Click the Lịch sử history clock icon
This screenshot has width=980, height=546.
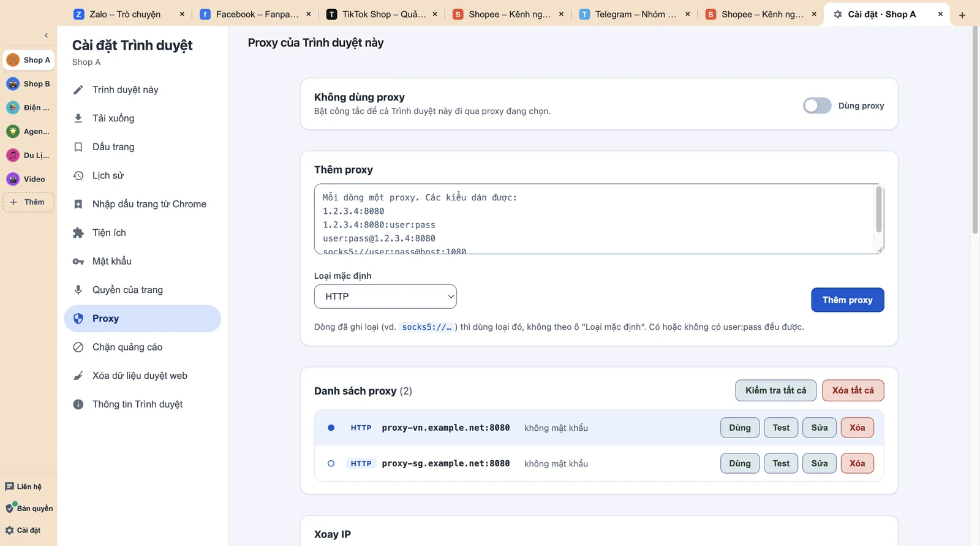[78, 176]
